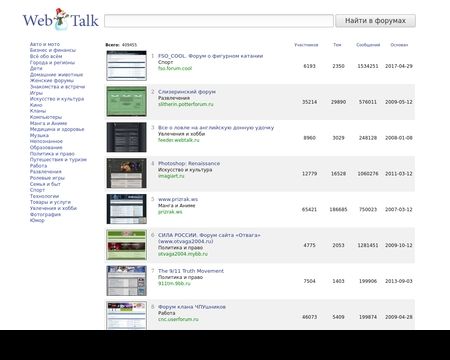Sort by the 'Участников' column header
Viewport: 450px width, 360px height.
(x=306, y=45)
